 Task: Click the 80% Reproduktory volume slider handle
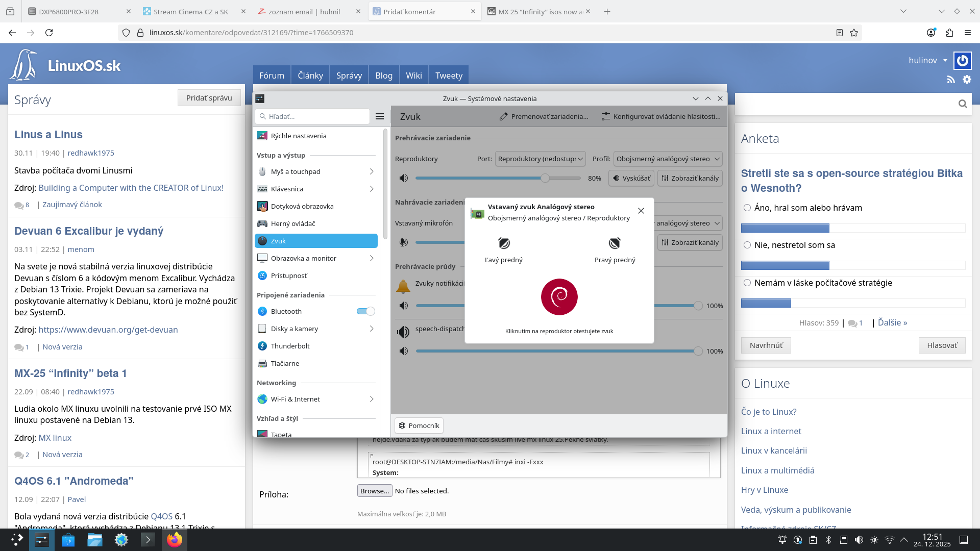coord(545,178)
